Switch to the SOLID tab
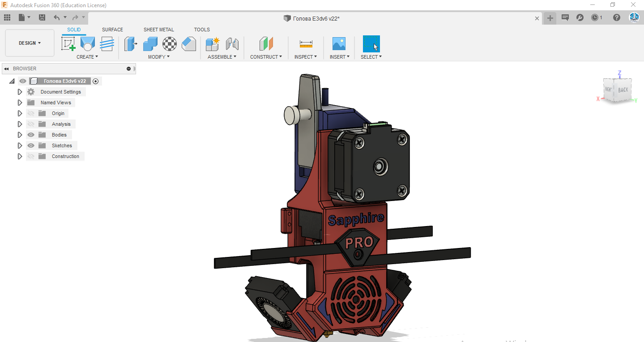Image resolution: width=644 pixels, height=342 pixels. point(74,30)
